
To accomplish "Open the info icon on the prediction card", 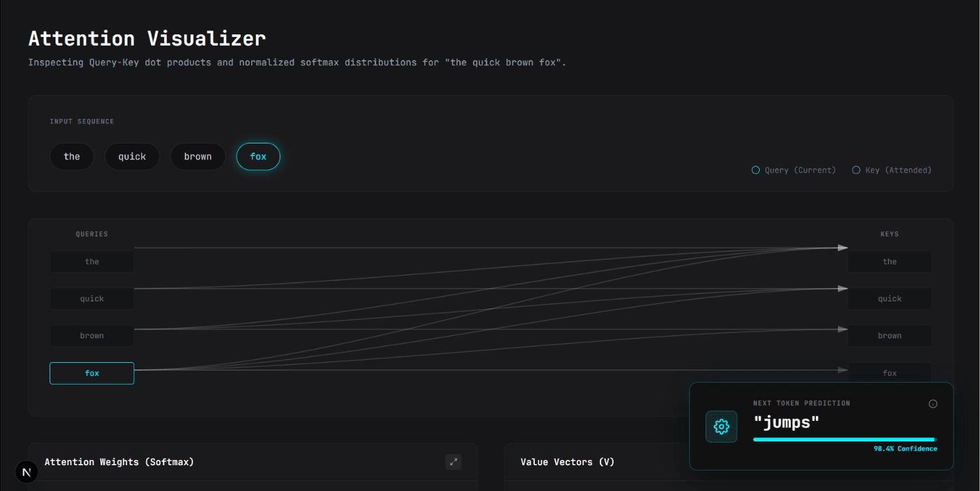I will point(933,404).
